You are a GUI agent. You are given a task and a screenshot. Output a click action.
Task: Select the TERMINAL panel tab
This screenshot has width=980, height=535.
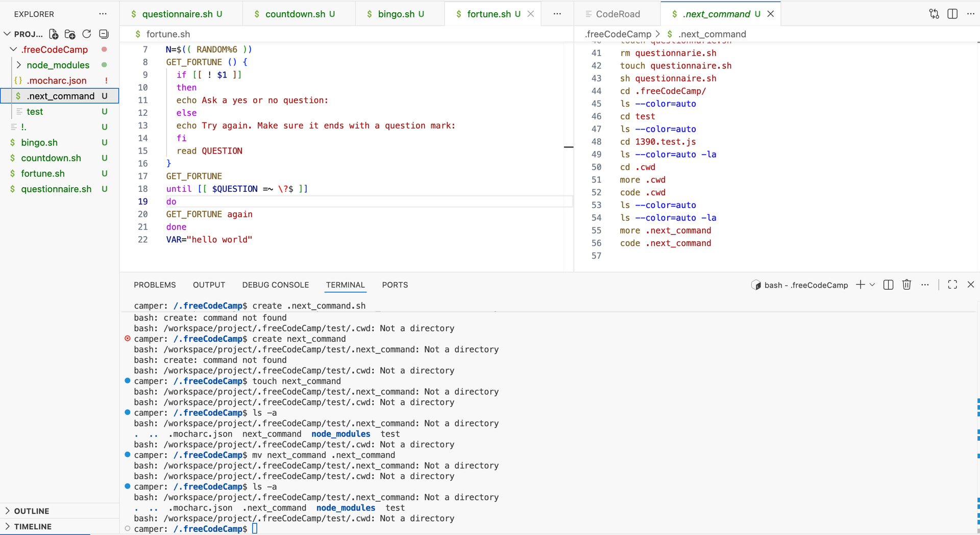(x=346, y=285)
